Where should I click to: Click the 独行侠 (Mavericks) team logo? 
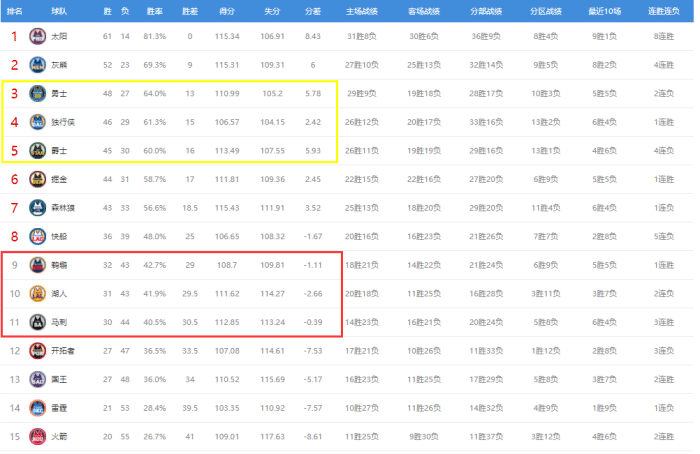point(37,122)
